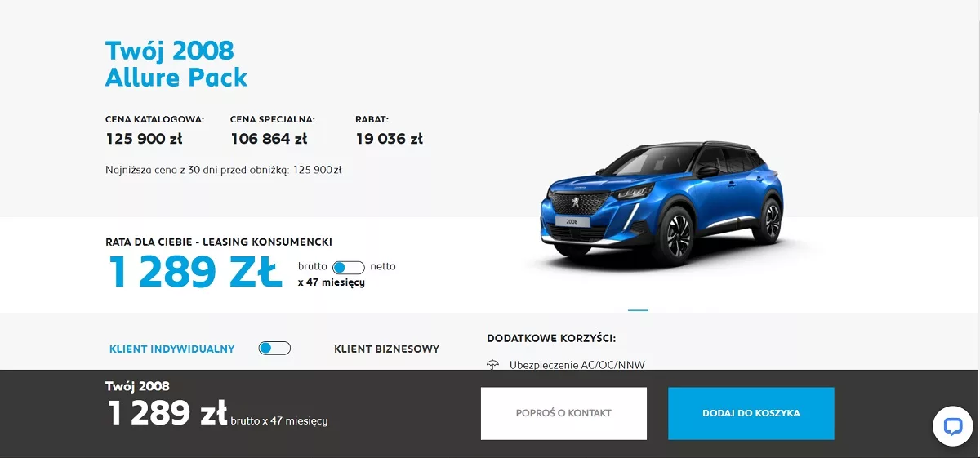Image resolution: width=980 pixels, height=458 pixels.
Task: Click the umbrella insurance icon
Action: (492, 365)
